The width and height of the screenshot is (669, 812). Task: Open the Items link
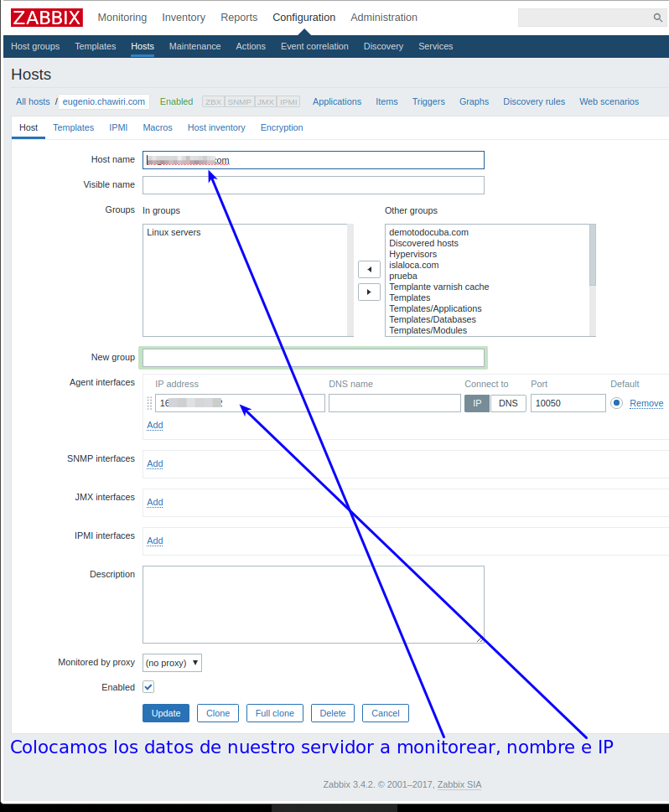(x=386, y=101)
